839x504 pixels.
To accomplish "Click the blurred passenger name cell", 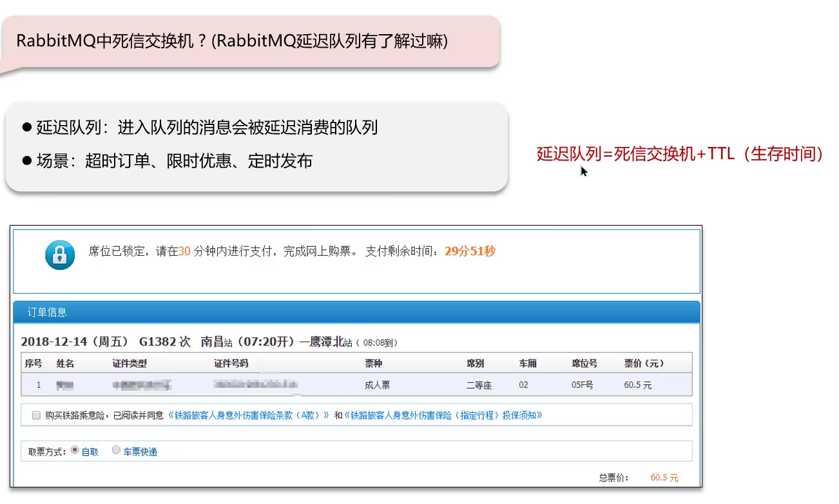I will (x=64, y=385).
